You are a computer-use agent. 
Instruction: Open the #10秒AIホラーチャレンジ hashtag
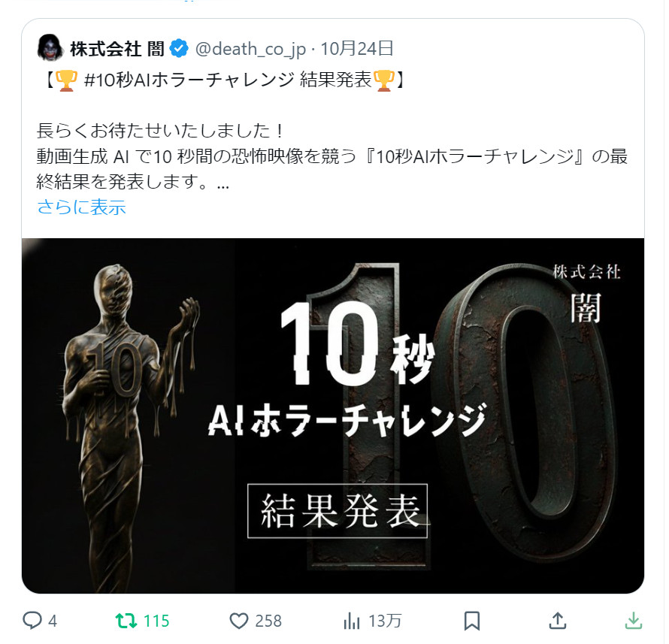click(x=189, y=80)
